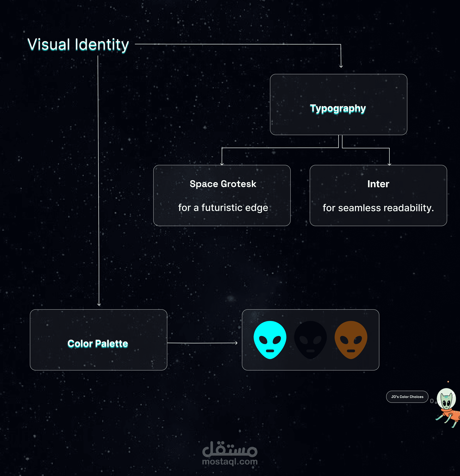
Task: Click the arrowhead pointing down to Typography
Action: [341, 66]
